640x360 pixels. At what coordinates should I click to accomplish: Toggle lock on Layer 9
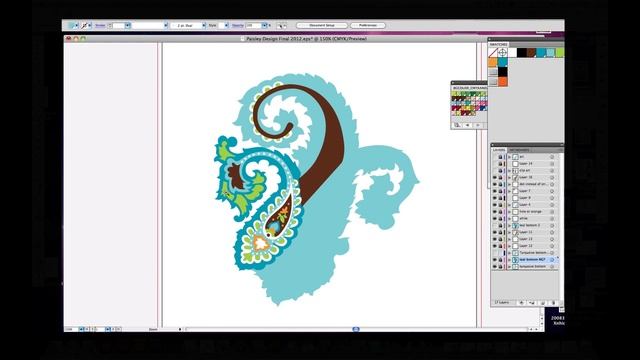[x=500, y=198]
